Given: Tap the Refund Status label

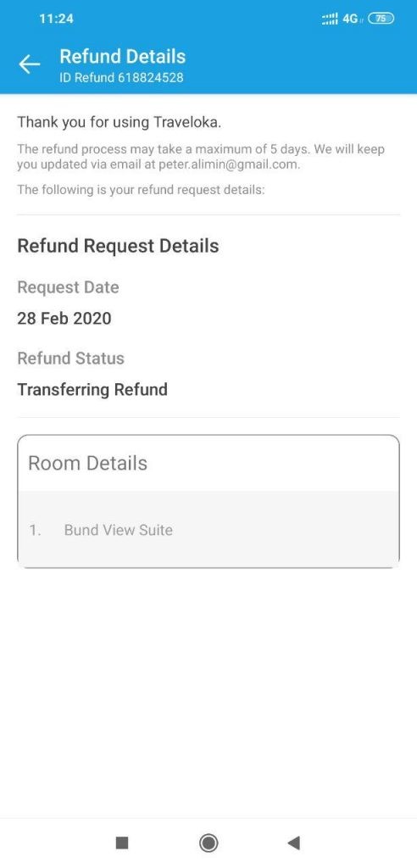Looking at the screenshot, I should tap(71, 359).
